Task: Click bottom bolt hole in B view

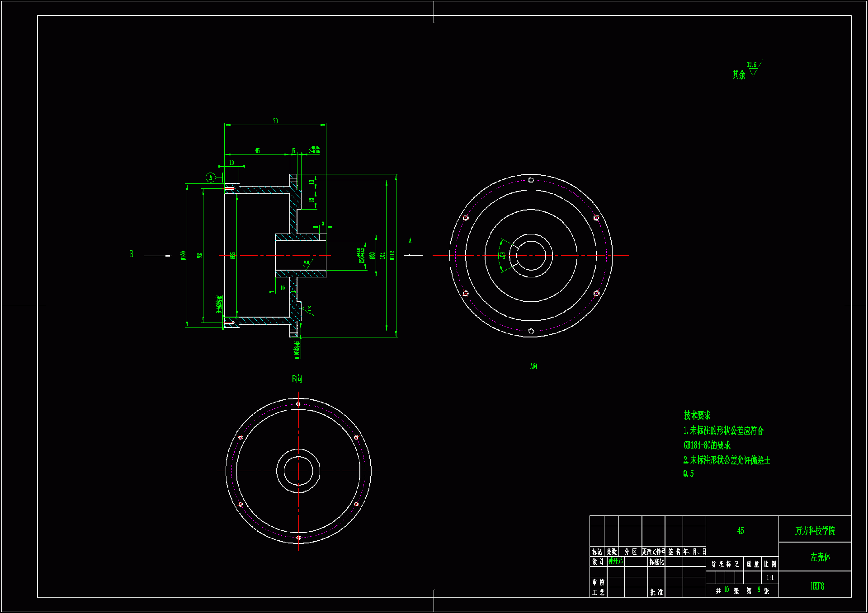Action: (x=298, y=538)
